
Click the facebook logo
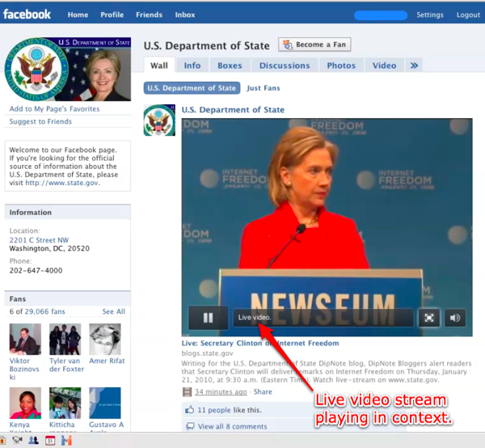point(27,15)
